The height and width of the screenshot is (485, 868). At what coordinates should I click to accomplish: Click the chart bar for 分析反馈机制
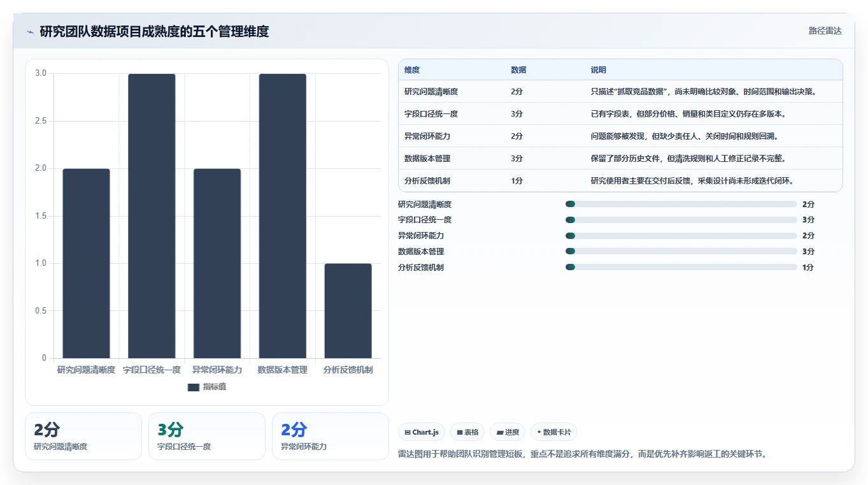(x=348, y=311)
